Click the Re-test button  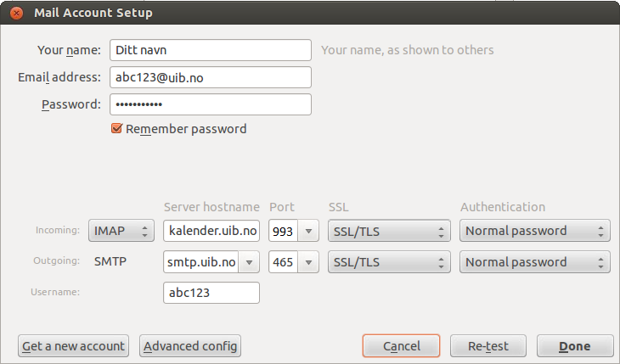click(x=488, y=346)
